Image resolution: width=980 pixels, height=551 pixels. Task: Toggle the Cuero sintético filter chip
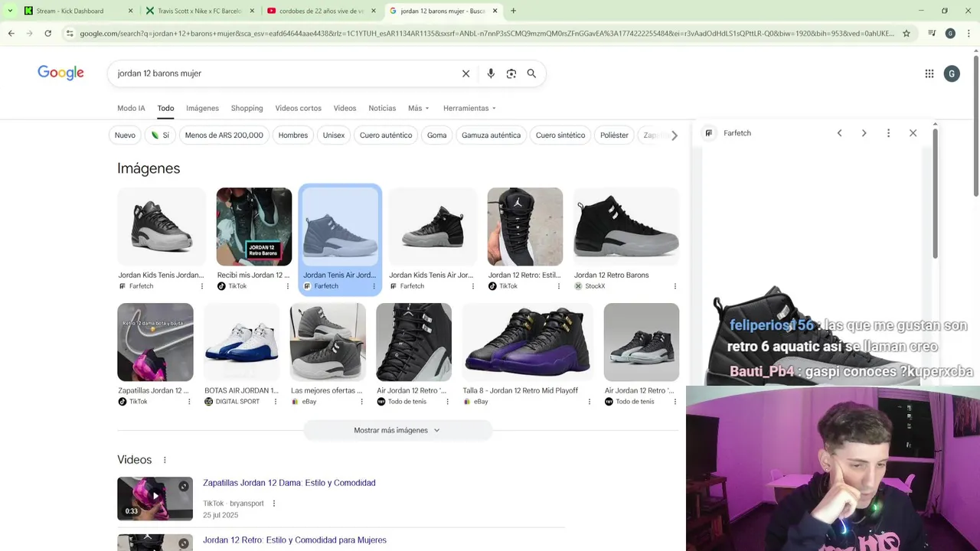560,135
